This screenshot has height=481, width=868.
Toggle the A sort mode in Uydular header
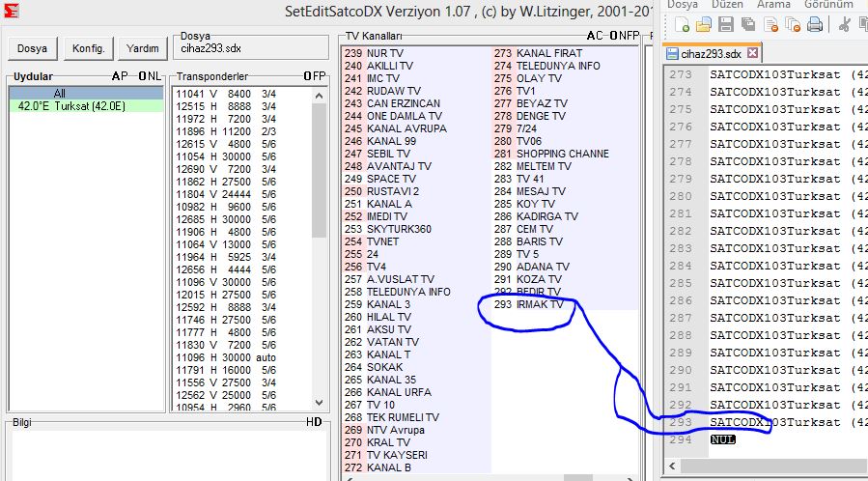[x=116, y=76]
